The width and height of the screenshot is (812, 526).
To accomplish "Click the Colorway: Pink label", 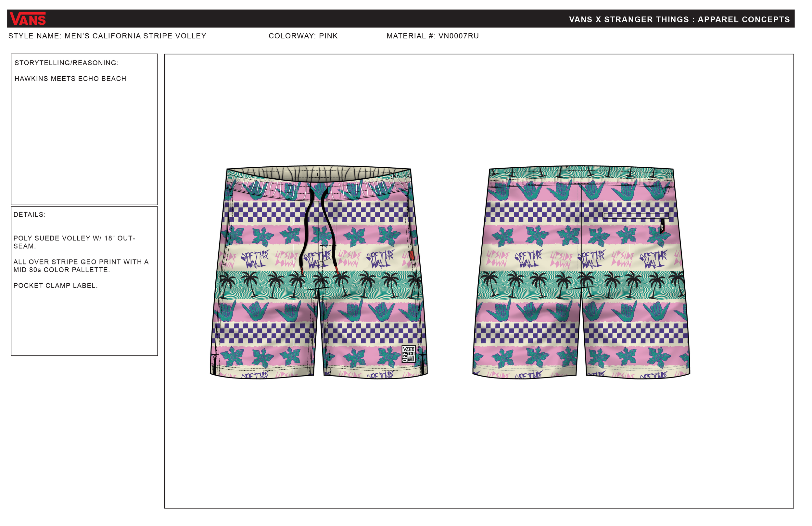I will 303,36.
